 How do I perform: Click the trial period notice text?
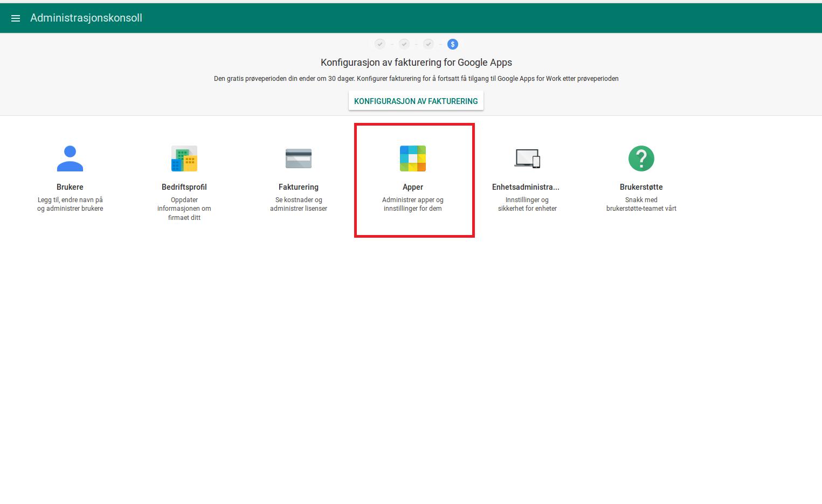tap(416, 79)
